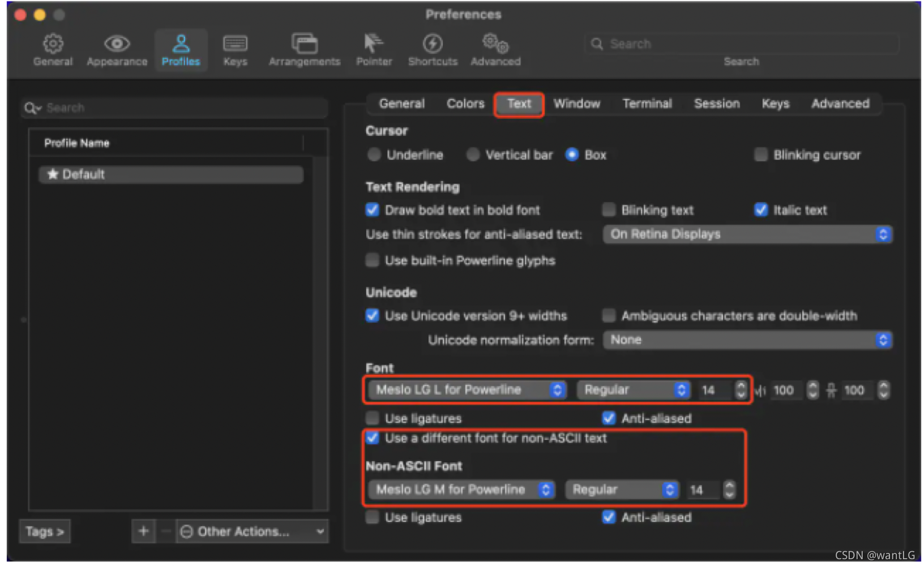Switch to the Keys profile tab
Viewport: 924px width, 566px height.
coord(775,104)
